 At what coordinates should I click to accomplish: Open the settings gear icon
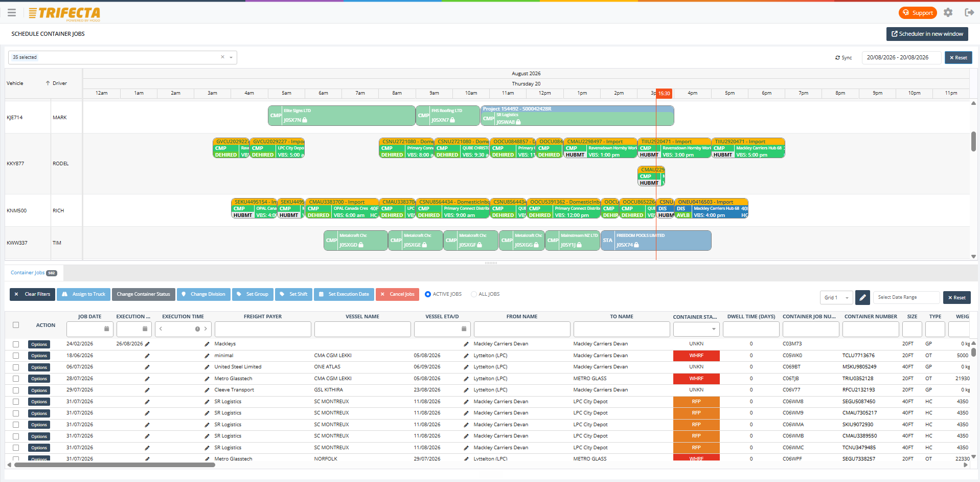[x=948, y=12]
